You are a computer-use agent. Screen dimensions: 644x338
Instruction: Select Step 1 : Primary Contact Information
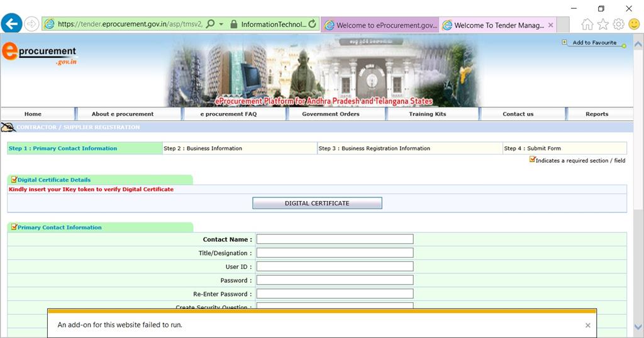(x=85, y=148)
